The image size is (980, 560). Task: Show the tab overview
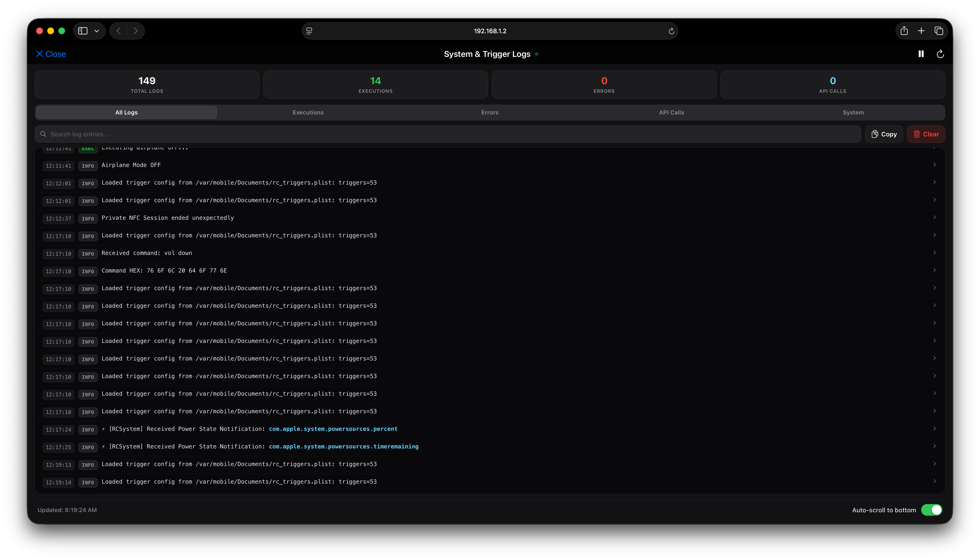[x=939, y=31]
